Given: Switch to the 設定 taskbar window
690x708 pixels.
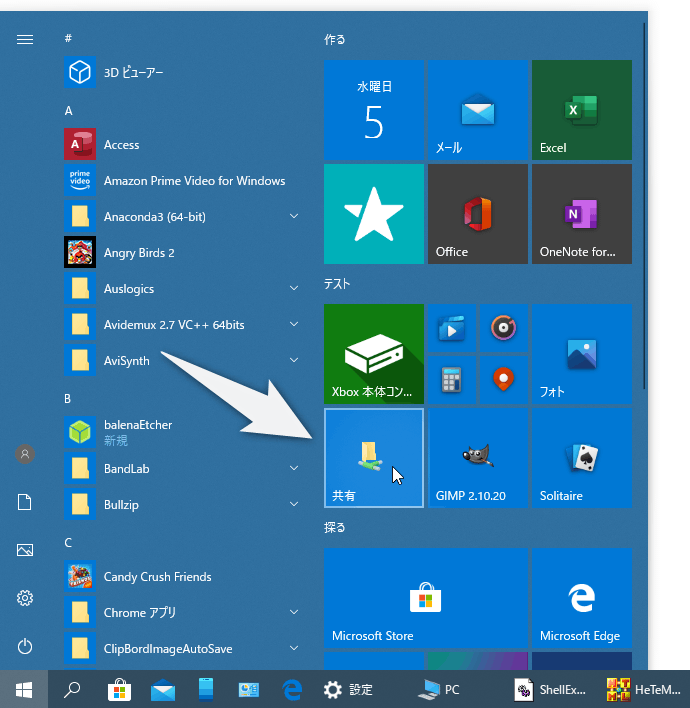Looking at the screenshot, I should [349, 689].
